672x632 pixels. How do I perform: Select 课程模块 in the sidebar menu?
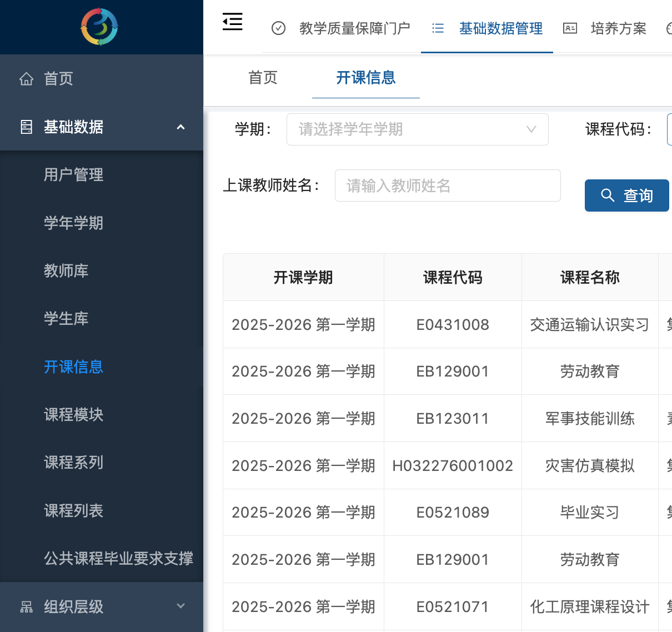73,415
